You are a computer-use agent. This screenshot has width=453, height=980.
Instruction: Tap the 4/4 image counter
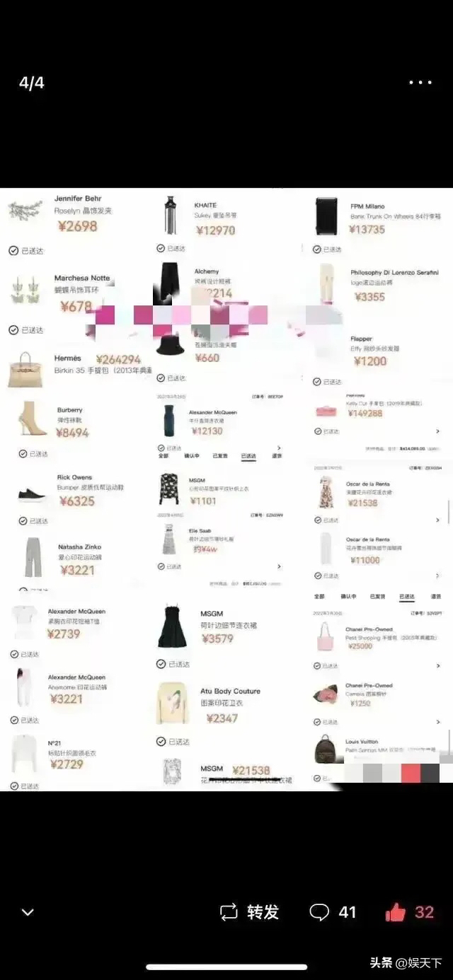point(32,83)
